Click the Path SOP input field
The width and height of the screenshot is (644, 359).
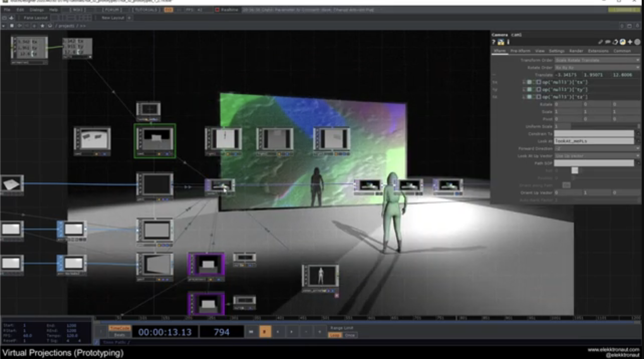594,163
